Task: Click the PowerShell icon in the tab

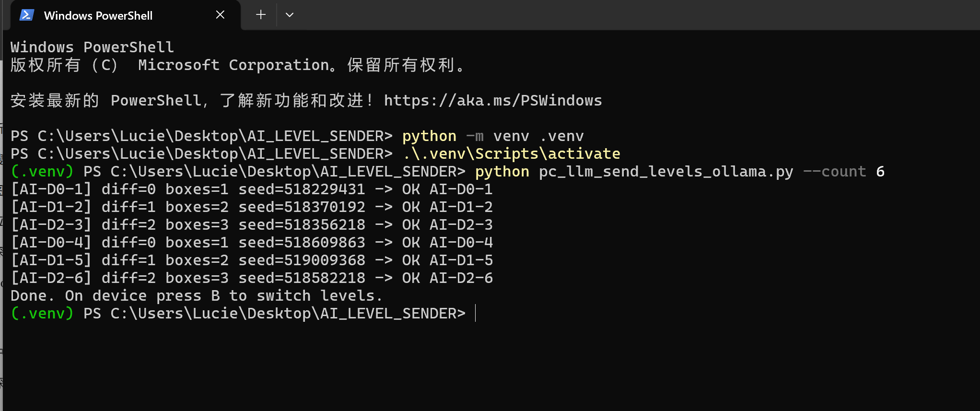Action: point(26,15)
